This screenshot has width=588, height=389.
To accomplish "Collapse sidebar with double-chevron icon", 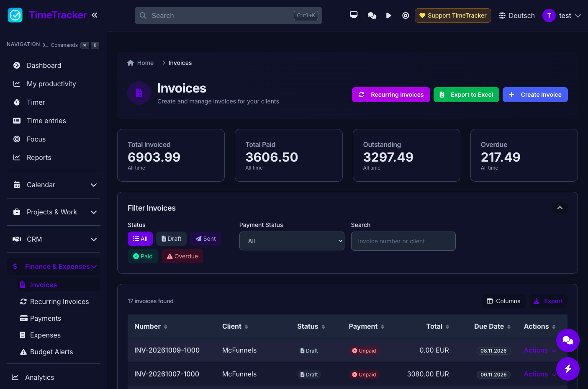I will [x=95, y=15].
